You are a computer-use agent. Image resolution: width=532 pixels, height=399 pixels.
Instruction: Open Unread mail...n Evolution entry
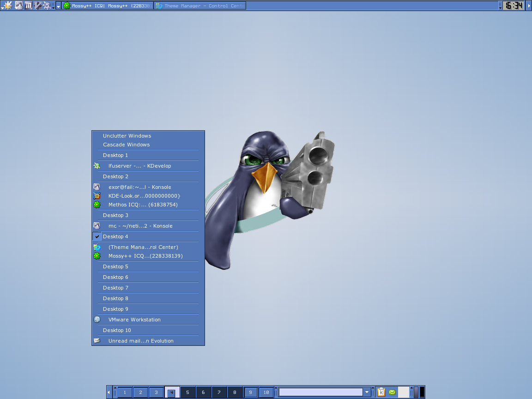point(148,341)
